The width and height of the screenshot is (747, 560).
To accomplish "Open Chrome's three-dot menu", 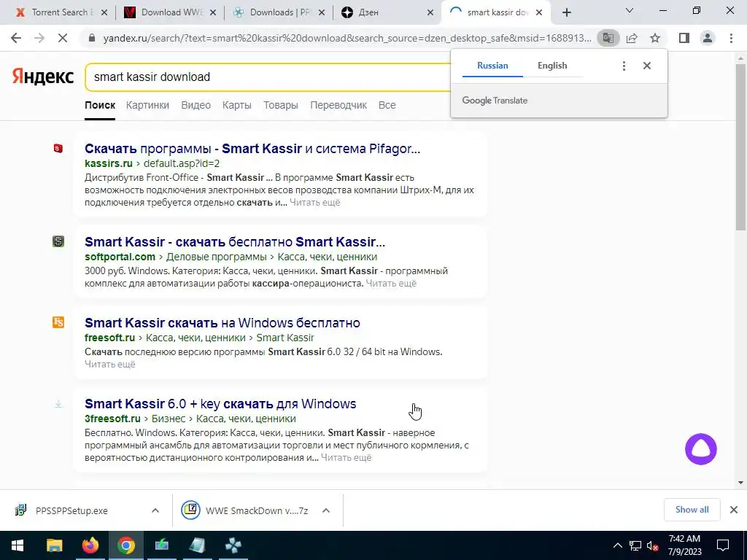I will point(731,38).
